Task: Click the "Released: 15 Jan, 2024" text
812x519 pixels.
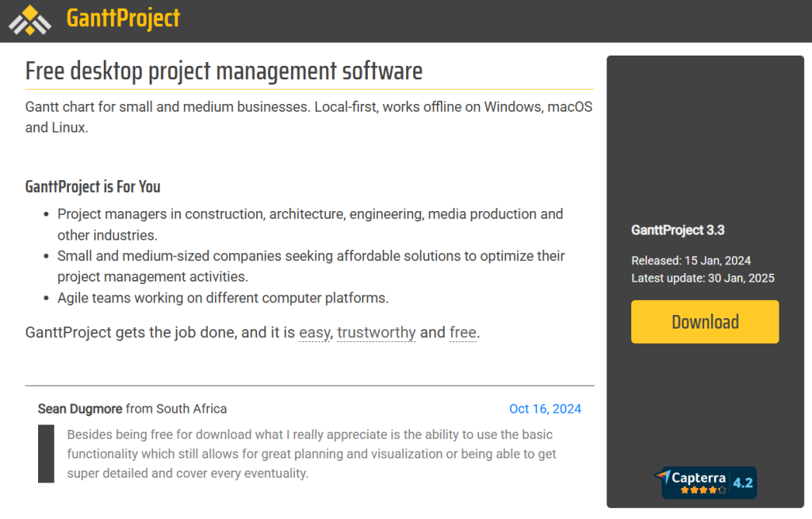Action: click(691, 260)
